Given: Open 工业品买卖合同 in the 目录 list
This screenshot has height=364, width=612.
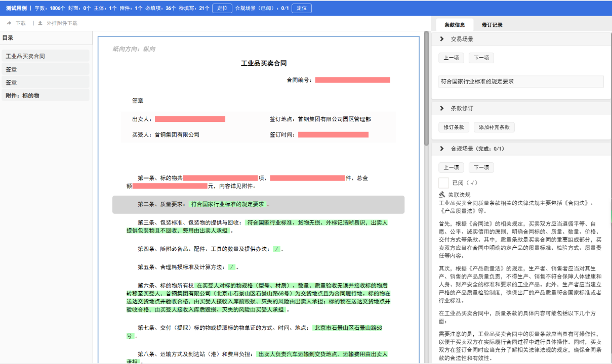Looking at the screenshot, I should [x=25, y=56].
